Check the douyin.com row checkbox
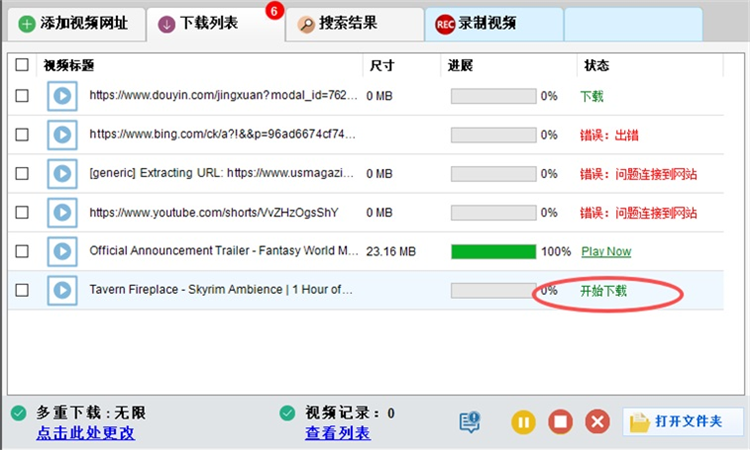 (22, 96)
